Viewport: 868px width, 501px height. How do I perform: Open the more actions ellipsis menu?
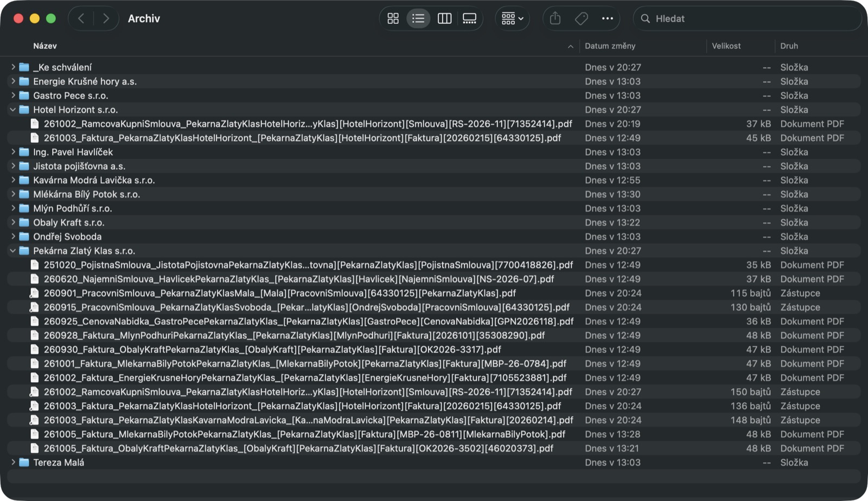click(607, 18)
